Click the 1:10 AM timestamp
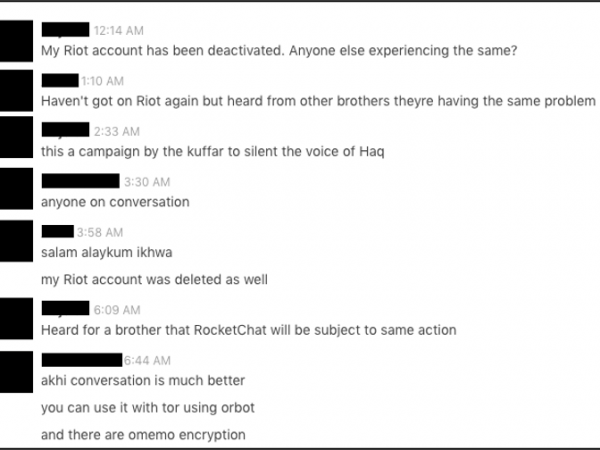 pyautogui.click(x=103, y=81)
